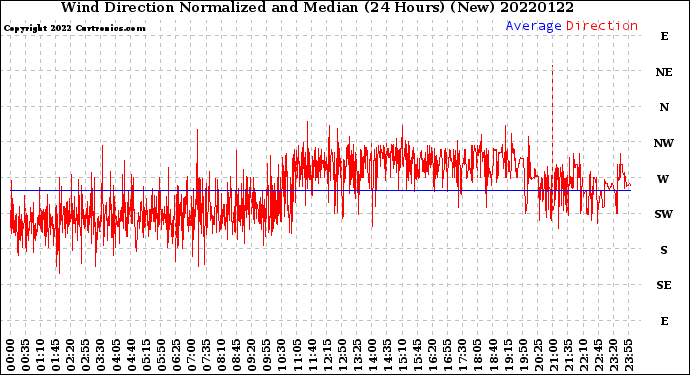Click the '15:10' time label
Viewport: 690px width, 375px height.
click(402, 356)
